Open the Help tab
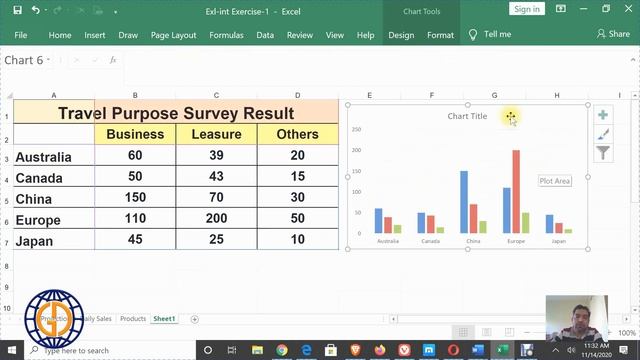 365,36
